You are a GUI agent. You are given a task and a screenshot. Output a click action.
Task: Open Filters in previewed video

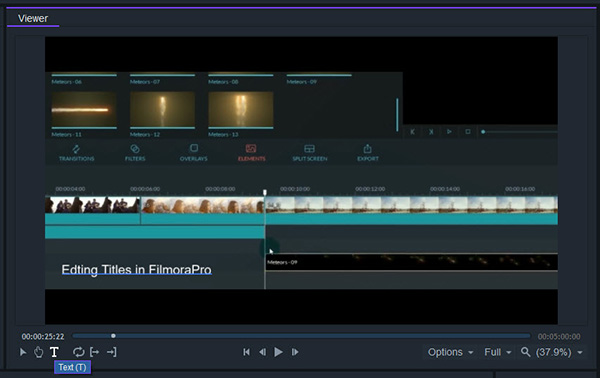coord(135,153)
